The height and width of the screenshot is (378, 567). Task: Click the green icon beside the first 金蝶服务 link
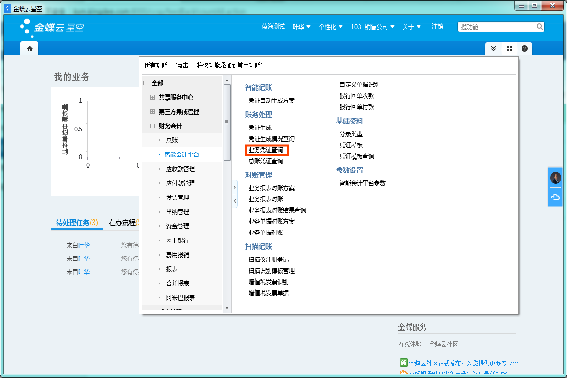[x=404, y=362]
